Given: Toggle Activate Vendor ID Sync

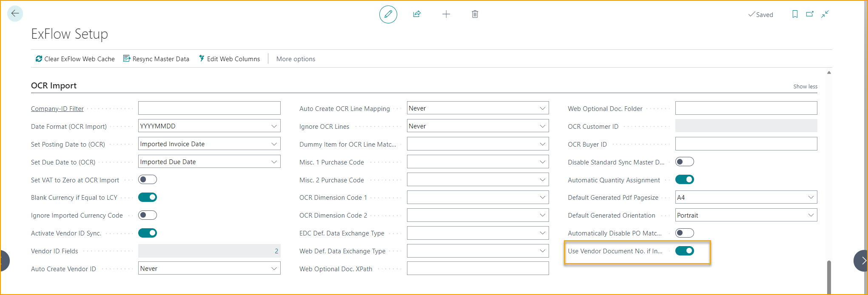Looking at the screenshot, I should tap(148, 233).
